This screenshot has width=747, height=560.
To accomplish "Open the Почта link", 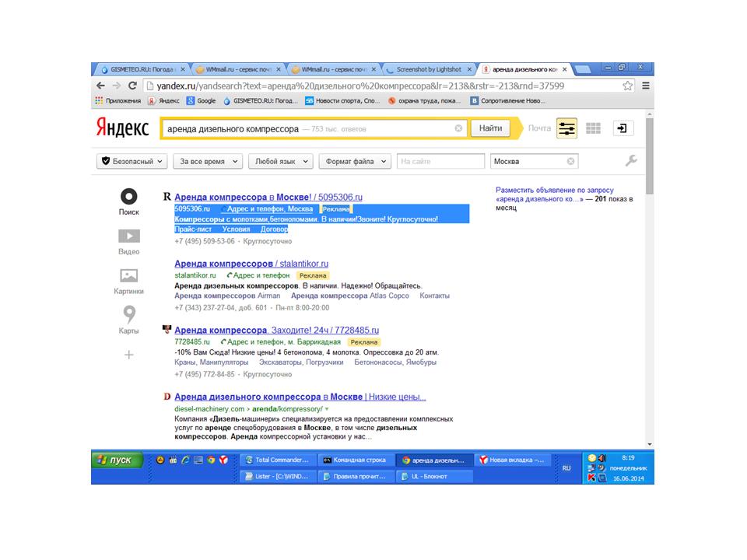I will [539, 128].
